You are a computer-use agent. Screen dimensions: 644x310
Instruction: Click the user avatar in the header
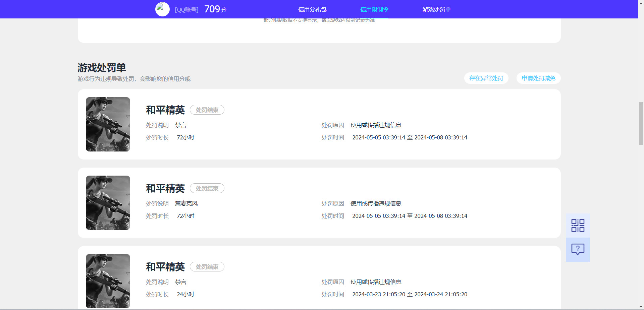(x=162, y=9)
